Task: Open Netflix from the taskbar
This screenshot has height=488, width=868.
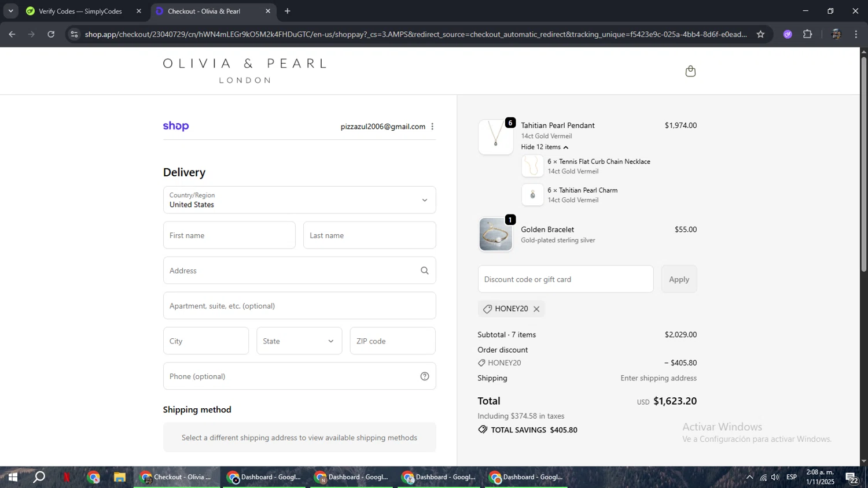Action: [x=67, y=478]
